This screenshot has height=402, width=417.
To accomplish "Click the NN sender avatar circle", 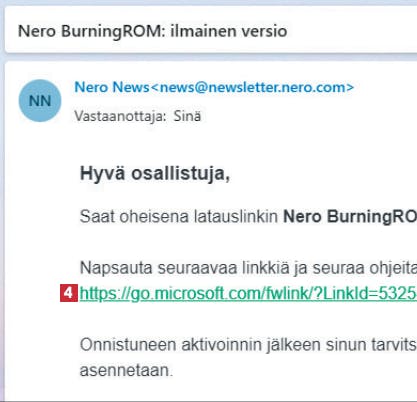I will coord(40,101).
